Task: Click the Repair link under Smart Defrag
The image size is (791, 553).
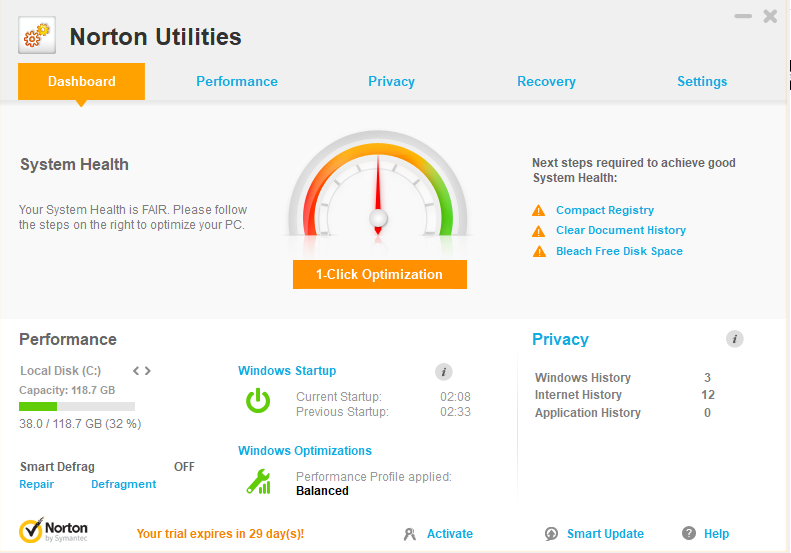Action: [36, 484]
